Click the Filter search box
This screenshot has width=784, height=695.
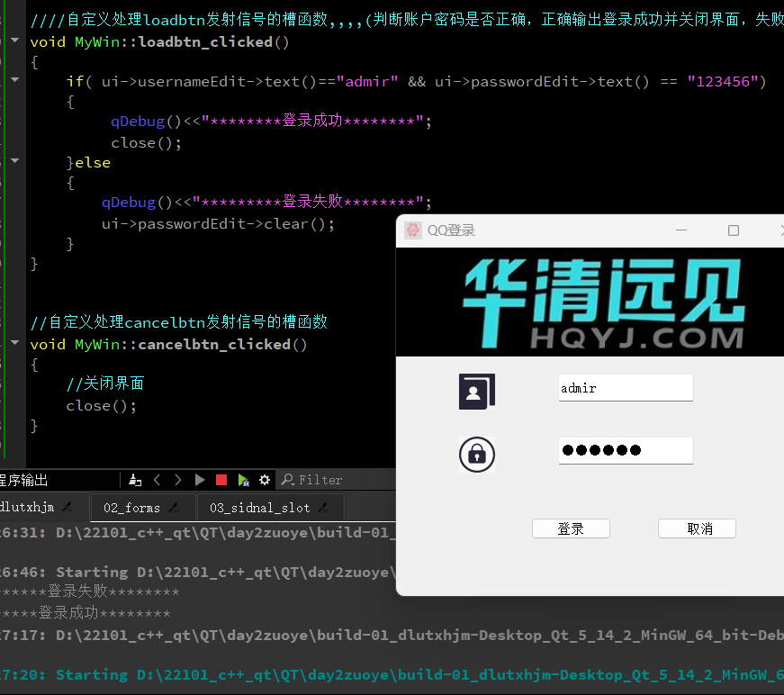(x=336, y=480)
